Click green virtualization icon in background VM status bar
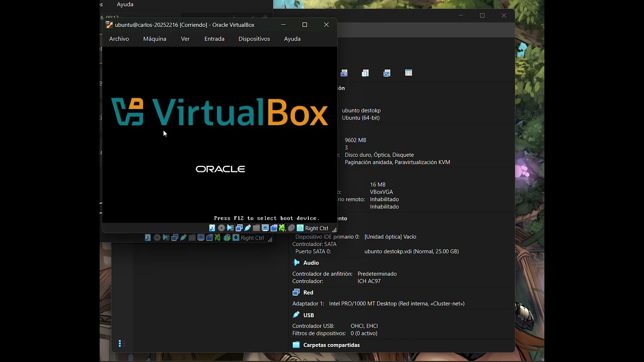 218,238
